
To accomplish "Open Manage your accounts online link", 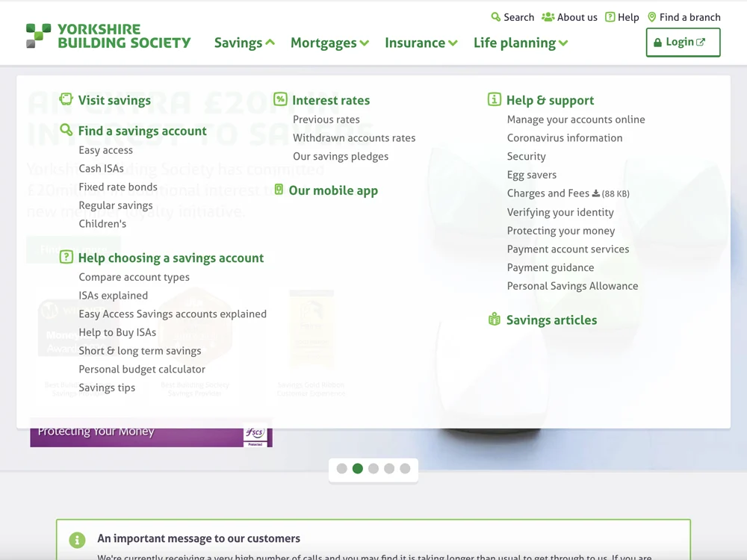I will 576,119.
